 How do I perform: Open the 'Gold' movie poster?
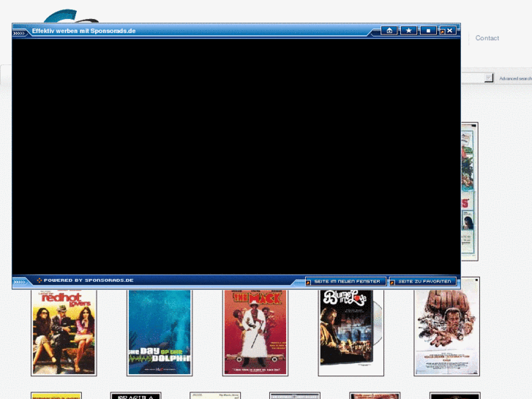pos(446,327)
